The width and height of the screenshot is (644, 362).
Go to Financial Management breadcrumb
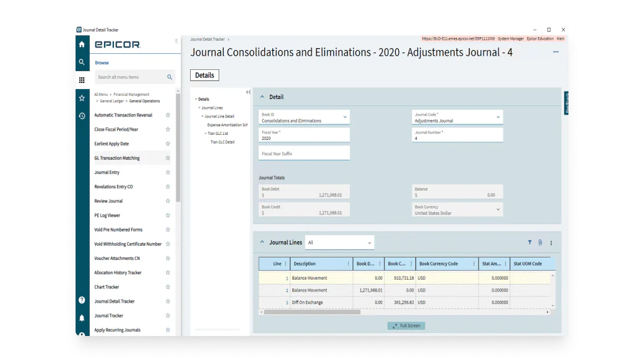pyautogui.click(x=131, y=95)
